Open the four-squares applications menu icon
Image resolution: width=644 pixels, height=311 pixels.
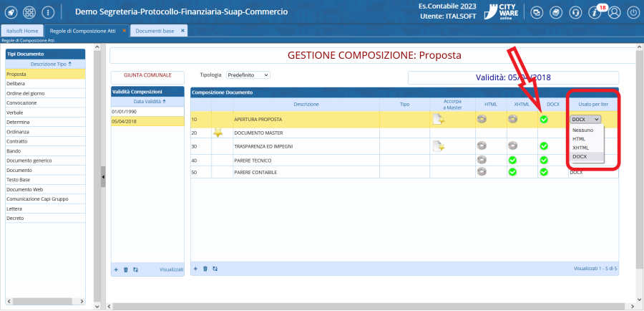pos(29,12)
